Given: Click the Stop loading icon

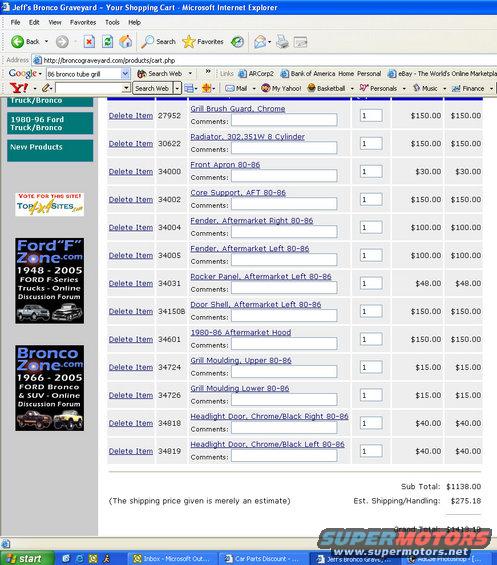Looking at the screenshot, I should coord(89,42).
